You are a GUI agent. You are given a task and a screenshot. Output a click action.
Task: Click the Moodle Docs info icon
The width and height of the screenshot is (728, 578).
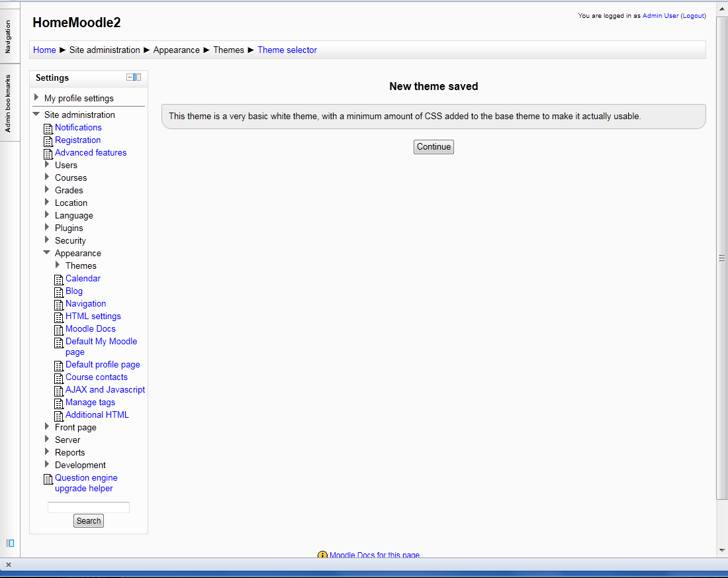pos(322,555)
